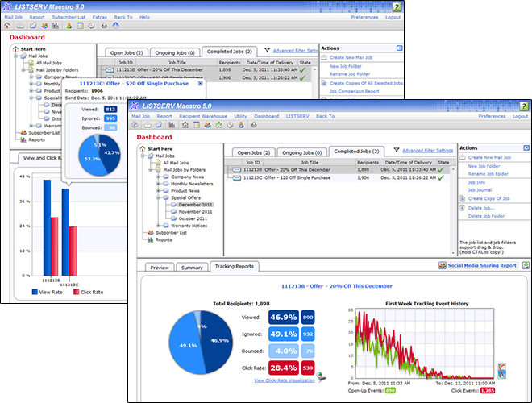Click mail envelope icon in front window toolbar
The width and height of the screenshot is (532, 403).
tap(148, 125)
